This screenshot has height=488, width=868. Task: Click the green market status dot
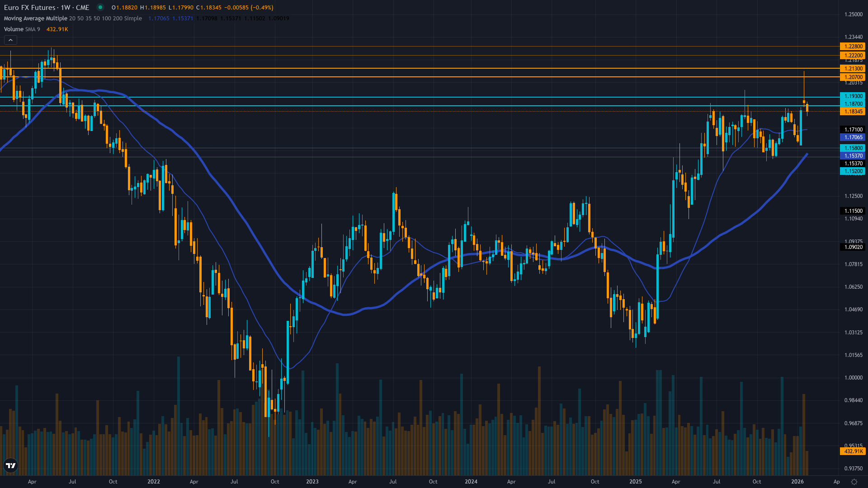[100, 7]
